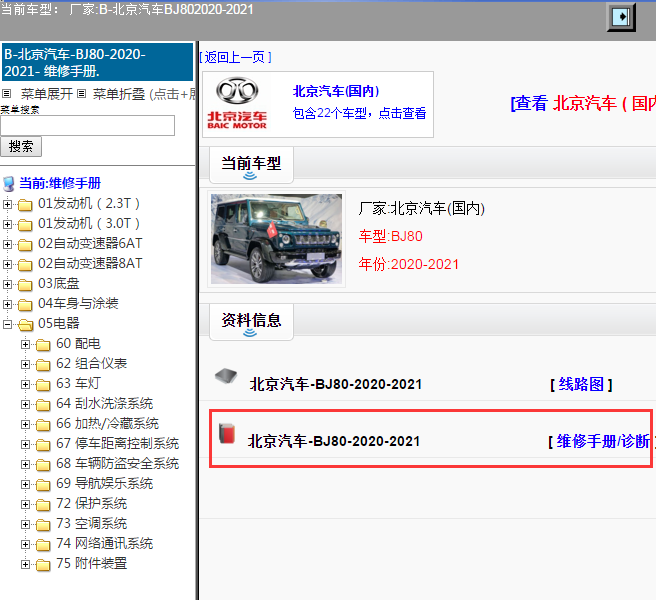
Task: Click folder icon of 73 空调系统
Action: coord(43,525)
